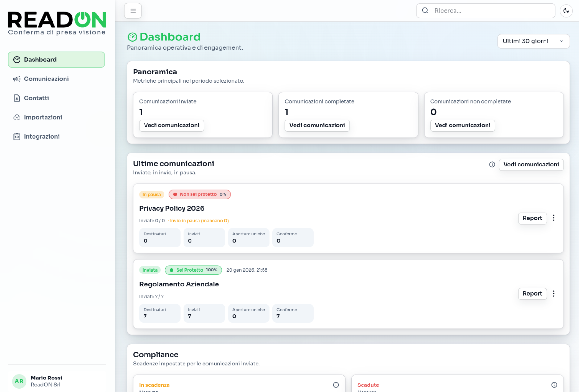This screenshot has width=579, height=392.
Task: Open the hamburger menu
Action: click(133, 10)
